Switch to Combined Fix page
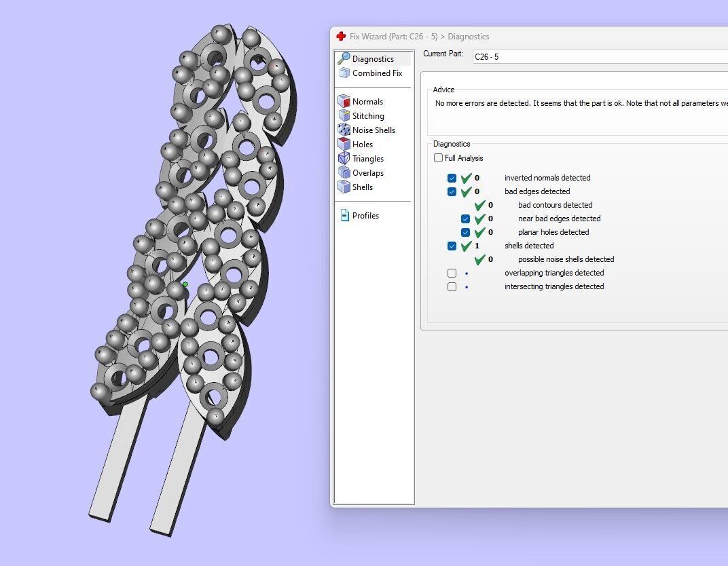728x566 pixels. coord(377,73)
